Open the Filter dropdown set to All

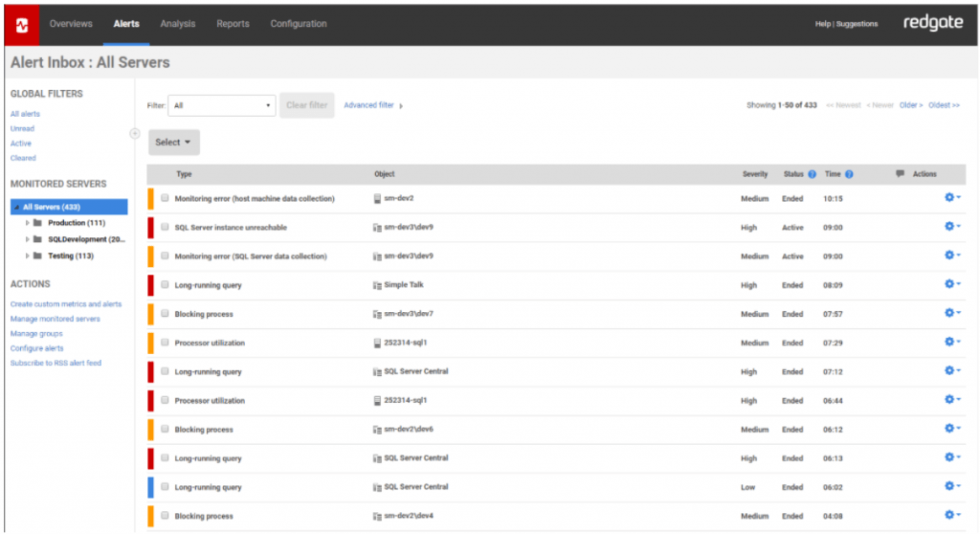(222, 105)
